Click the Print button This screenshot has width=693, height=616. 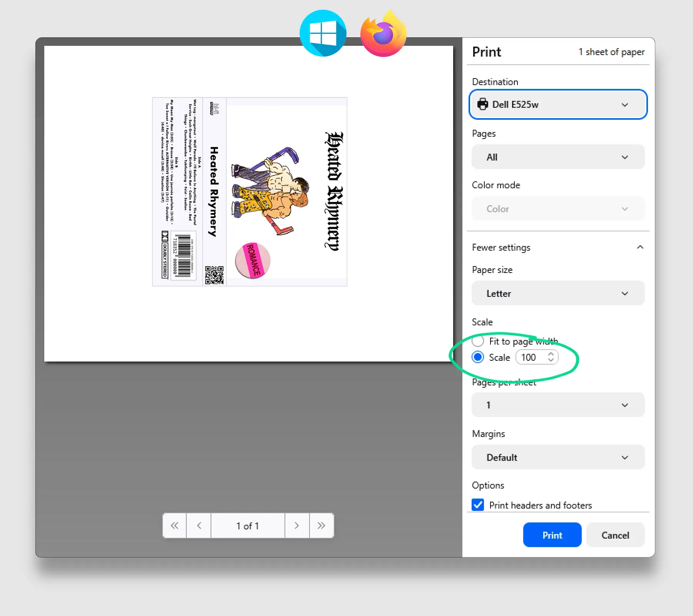click(552, 535)
